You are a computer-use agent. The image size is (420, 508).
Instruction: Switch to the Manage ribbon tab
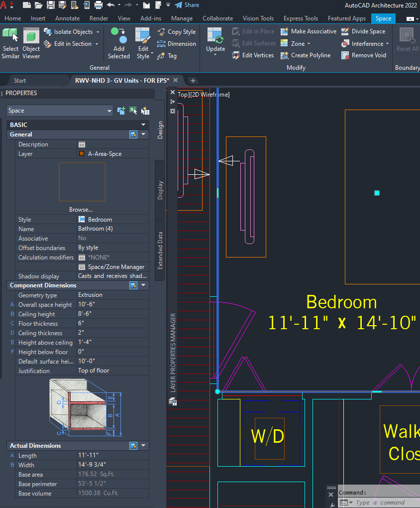pyautogui.click(x=182, y=18)
